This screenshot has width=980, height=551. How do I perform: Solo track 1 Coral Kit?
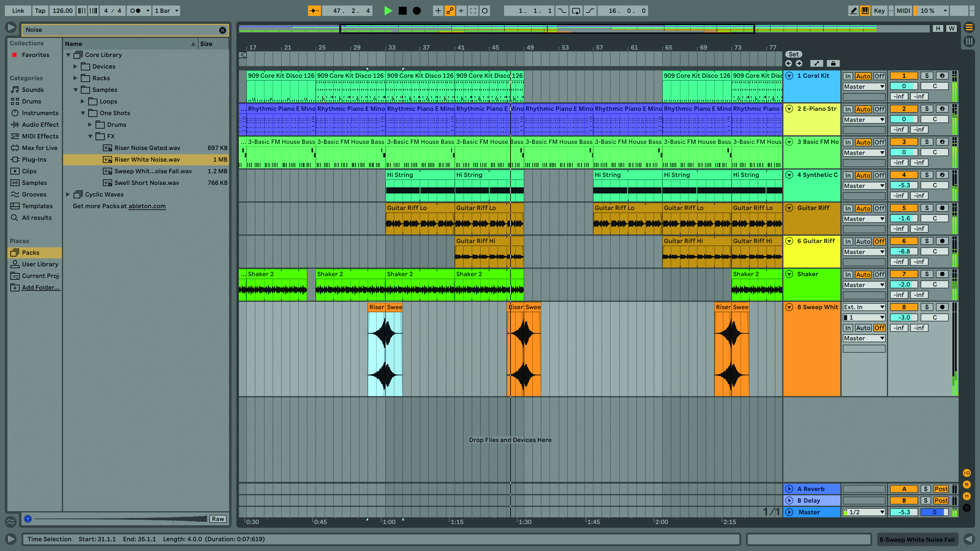click(x=927, y=76)
